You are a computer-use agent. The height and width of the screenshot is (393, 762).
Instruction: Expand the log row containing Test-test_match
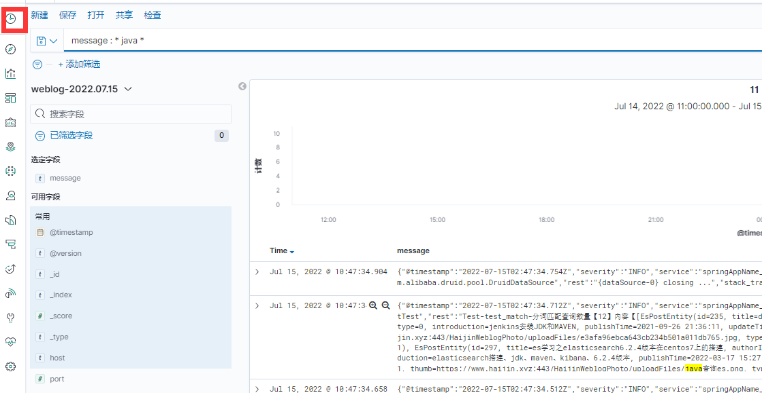click(257, 306)
